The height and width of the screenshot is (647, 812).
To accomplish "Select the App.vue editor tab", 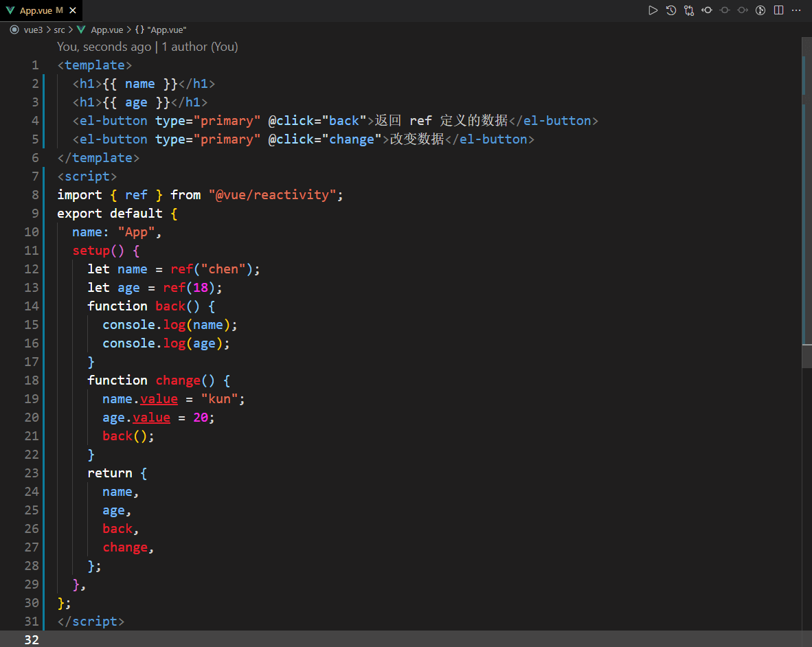I will (35, 10).
